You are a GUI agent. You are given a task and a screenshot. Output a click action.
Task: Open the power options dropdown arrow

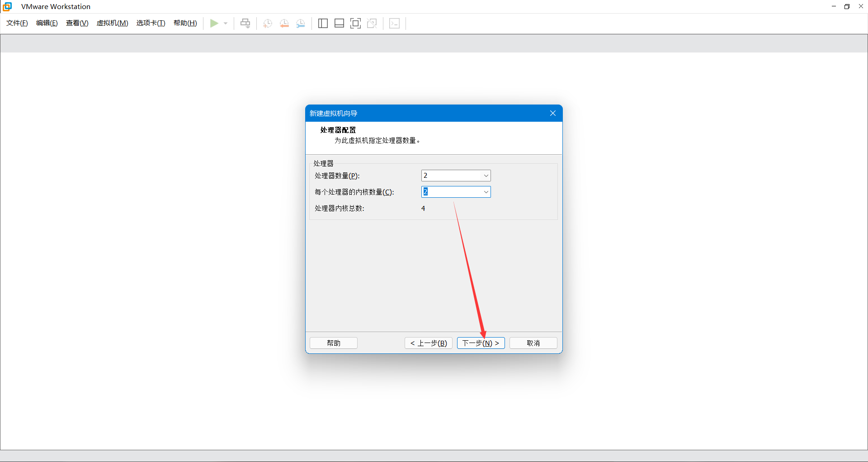(x=226, y=23)
